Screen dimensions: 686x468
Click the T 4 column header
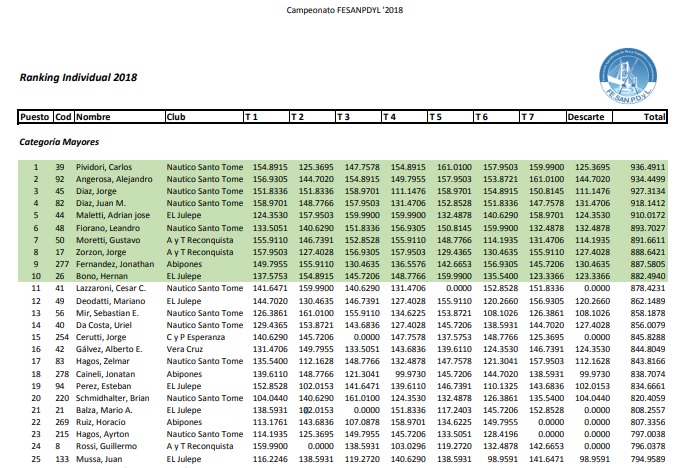(x=390, y=117)
